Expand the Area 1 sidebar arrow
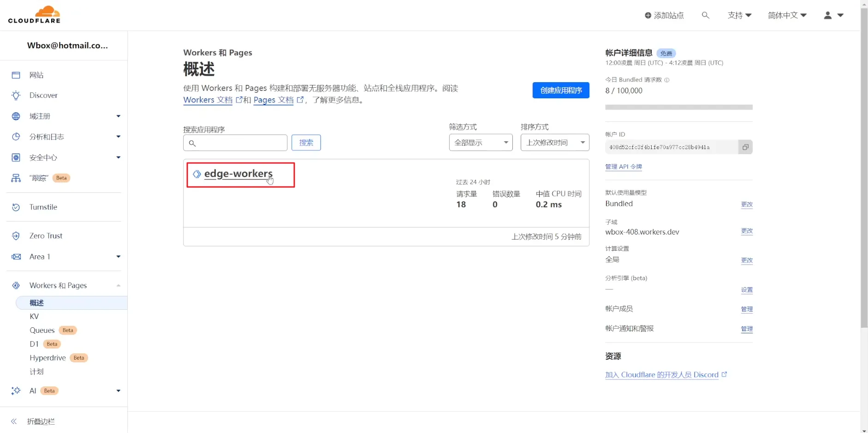The height and width of the screenshot is (433, 868). tap(119, 257)
